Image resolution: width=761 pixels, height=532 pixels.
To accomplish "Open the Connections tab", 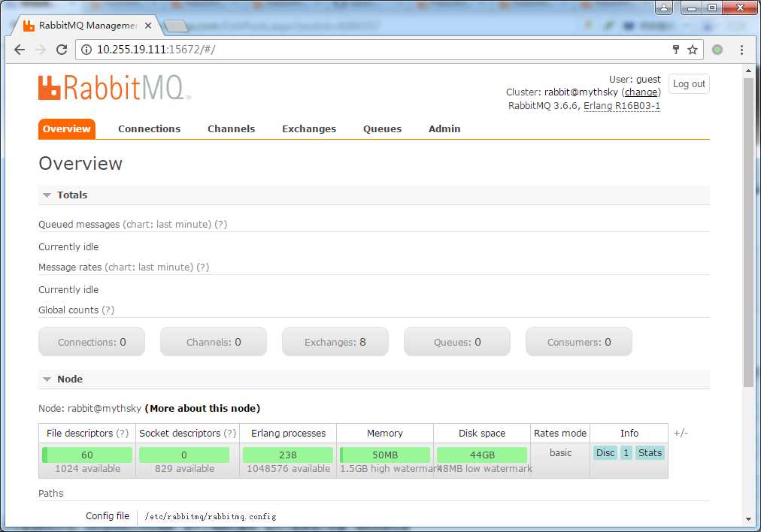I will 149,129.
